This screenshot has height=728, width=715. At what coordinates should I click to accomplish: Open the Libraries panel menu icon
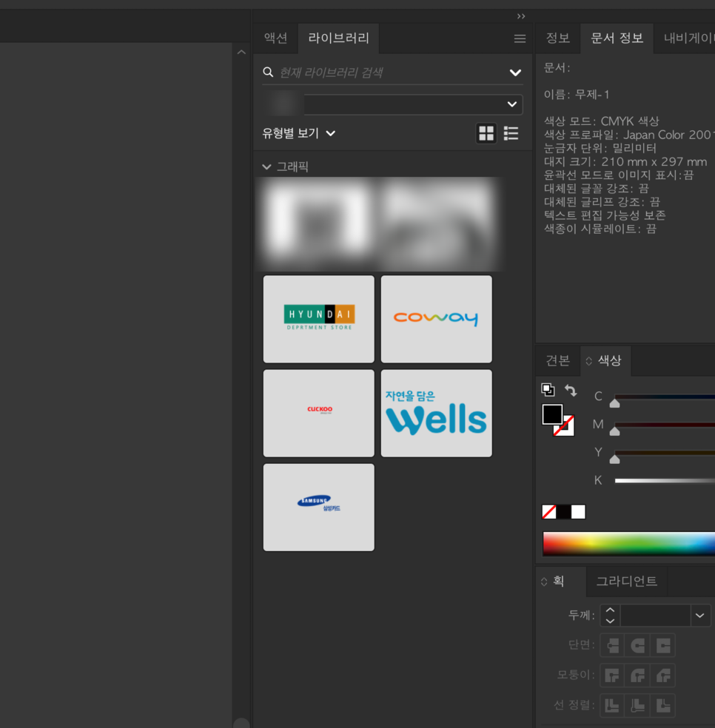tap(520, 38)
